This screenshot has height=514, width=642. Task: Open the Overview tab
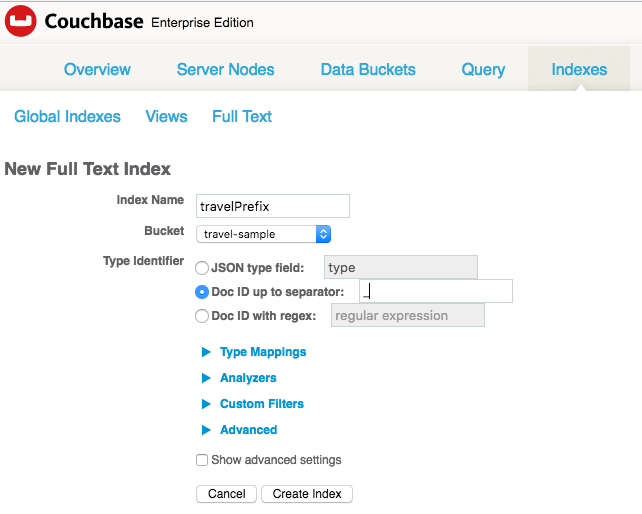point(97,69)
